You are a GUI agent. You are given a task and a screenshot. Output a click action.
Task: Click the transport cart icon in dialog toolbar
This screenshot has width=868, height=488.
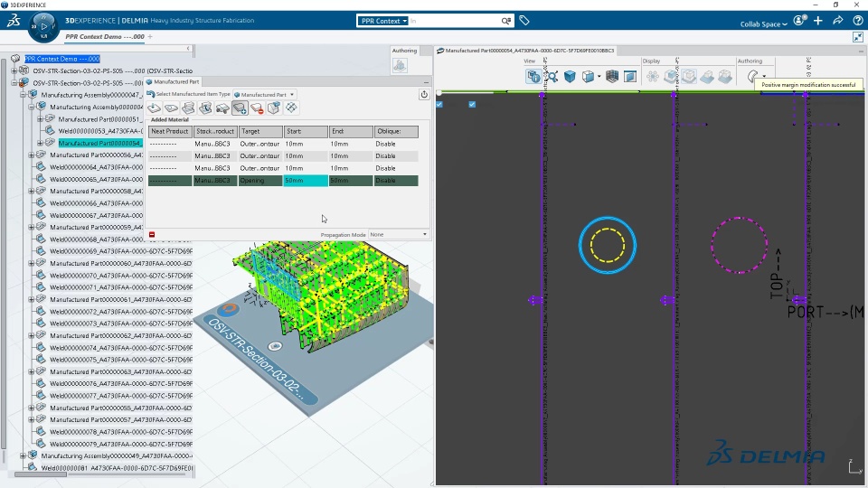click(x=222, y=108)
